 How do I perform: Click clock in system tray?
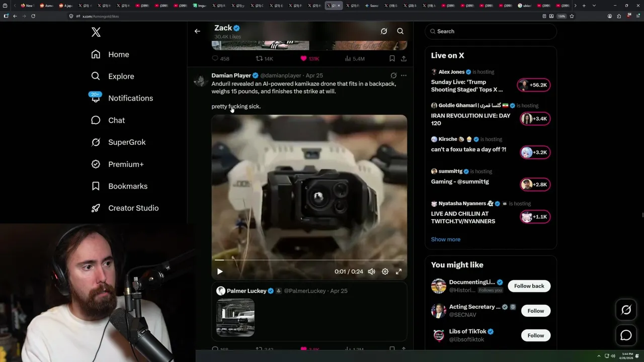point(626,356)
